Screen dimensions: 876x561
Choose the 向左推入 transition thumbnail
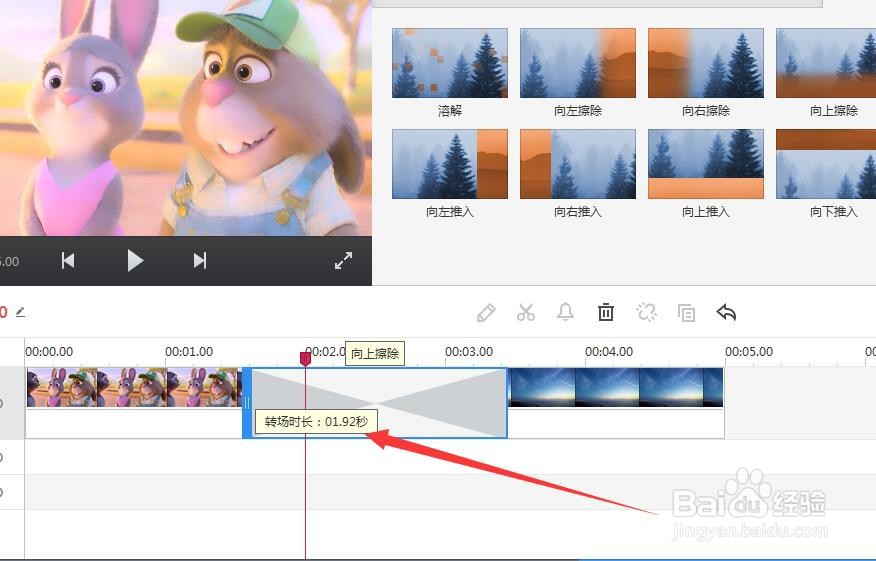click(450, 164)
